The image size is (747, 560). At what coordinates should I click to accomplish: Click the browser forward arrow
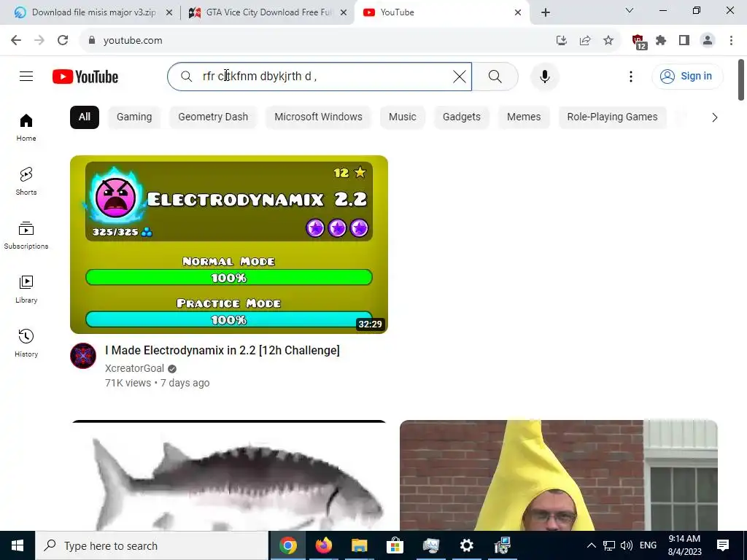tap(39, 41)
